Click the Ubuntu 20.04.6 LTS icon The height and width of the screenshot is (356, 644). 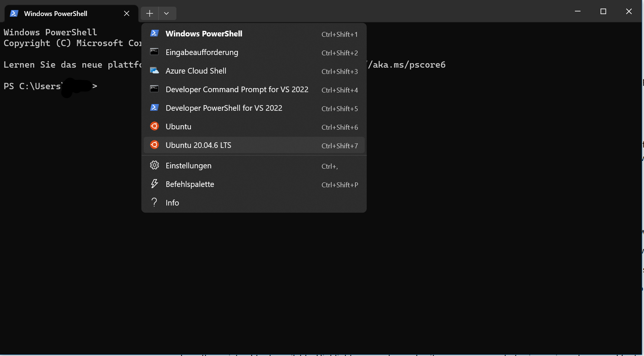154,145
